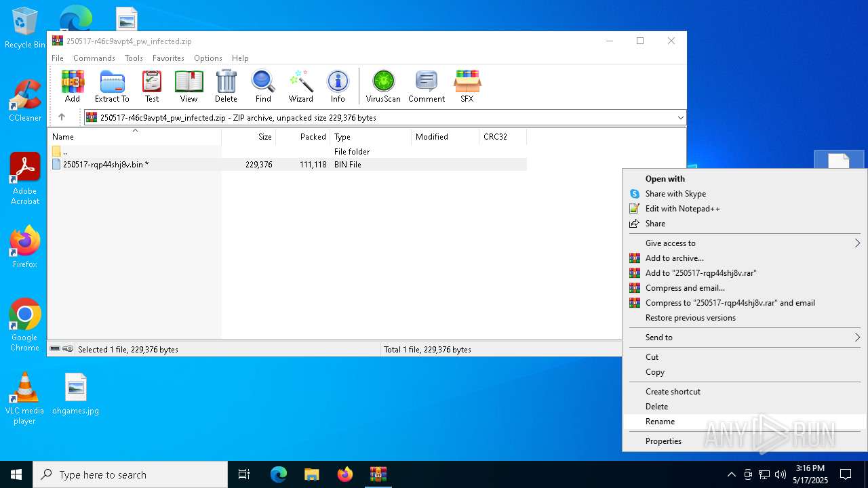This screenshot has width=868, height=488.
Task: Run the Test archive tool
Action: (152, 86)
